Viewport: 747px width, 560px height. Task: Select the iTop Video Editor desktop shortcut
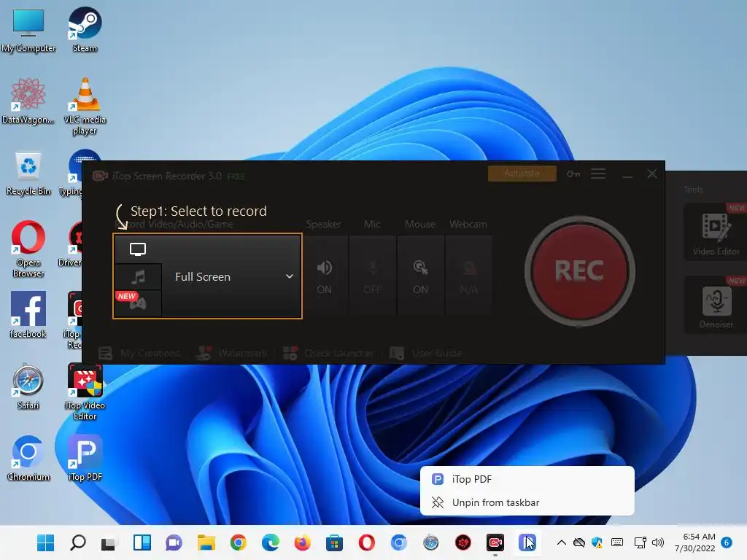(85, 392)
